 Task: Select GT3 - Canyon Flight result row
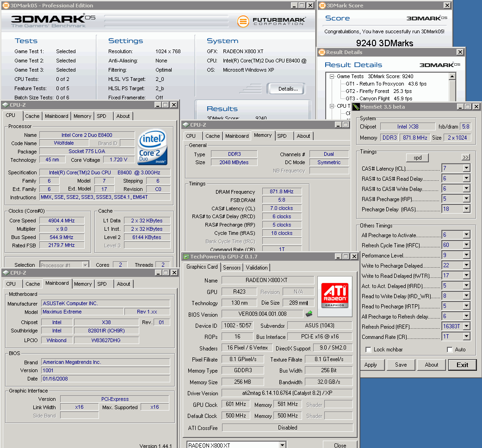click(x=379, y=98)
